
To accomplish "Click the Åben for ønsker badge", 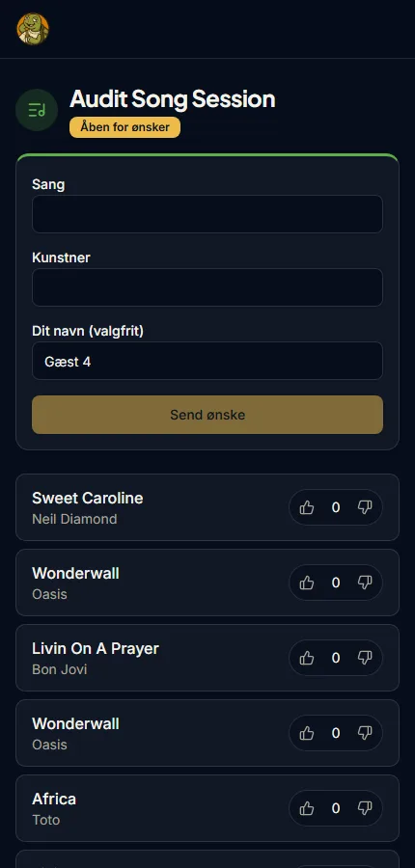I will click(124, 127).
